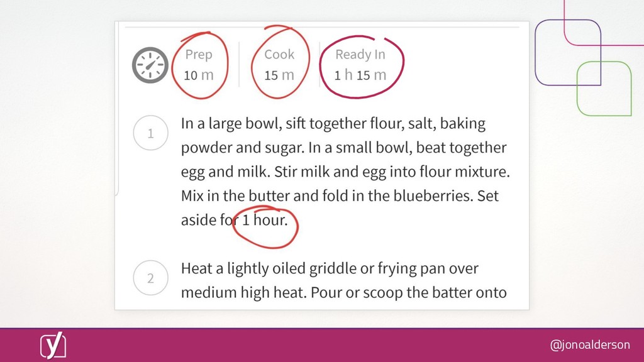Click the magenta footer bar
The image size is (644, 362).
[x=322, y=345]
